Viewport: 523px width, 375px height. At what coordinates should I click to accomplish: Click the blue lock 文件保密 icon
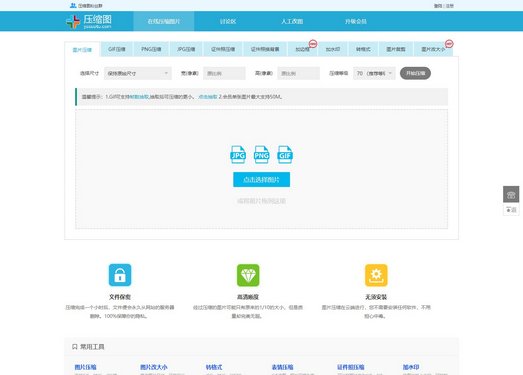click(x=120, y=275)
